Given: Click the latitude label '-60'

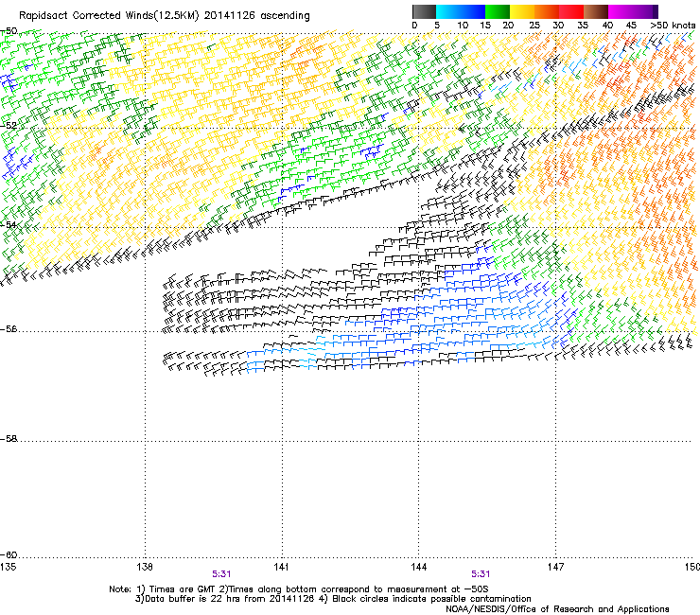Looking at the screenshot, I should pos(9,555).
